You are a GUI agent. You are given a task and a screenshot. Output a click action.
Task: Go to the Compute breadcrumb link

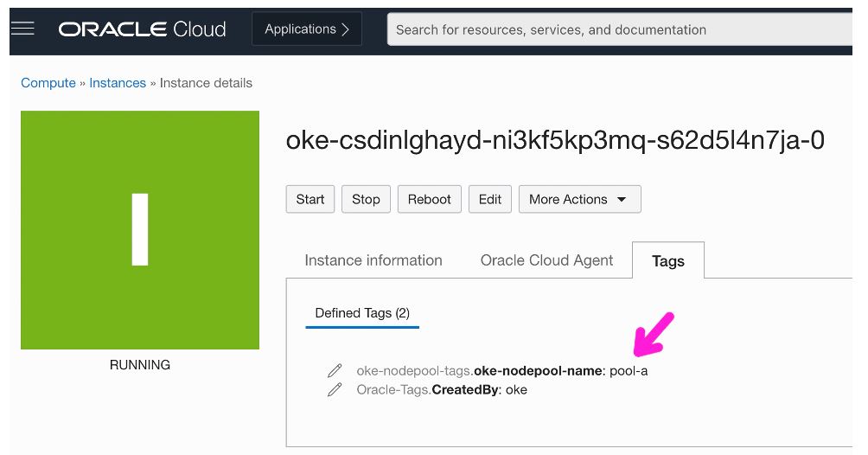48,83
